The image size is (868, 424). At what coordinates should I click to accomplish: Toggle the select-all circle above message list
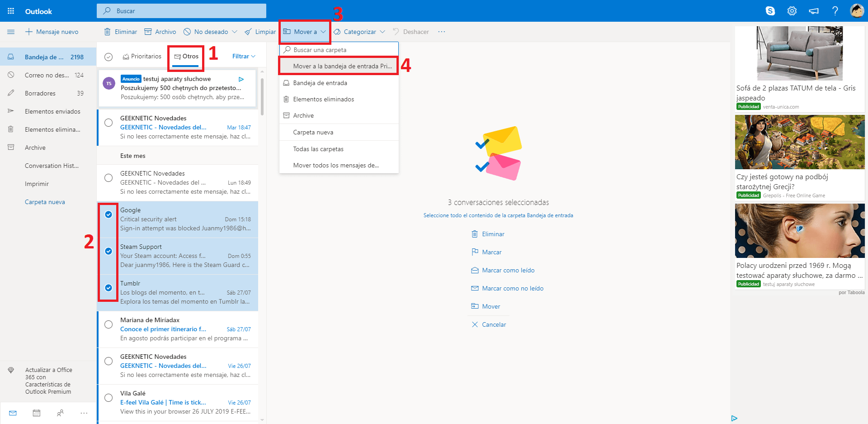point(108,57)
